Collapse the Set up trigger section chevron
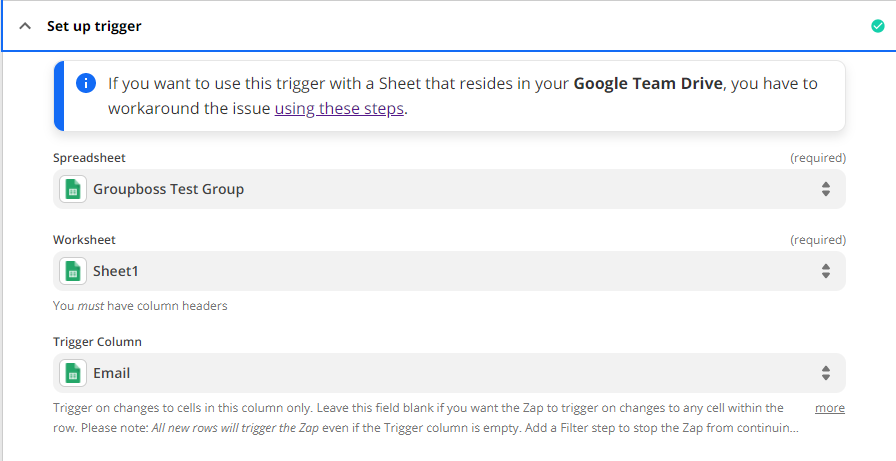This screenshot has width=896, height=461. [25, 26]
